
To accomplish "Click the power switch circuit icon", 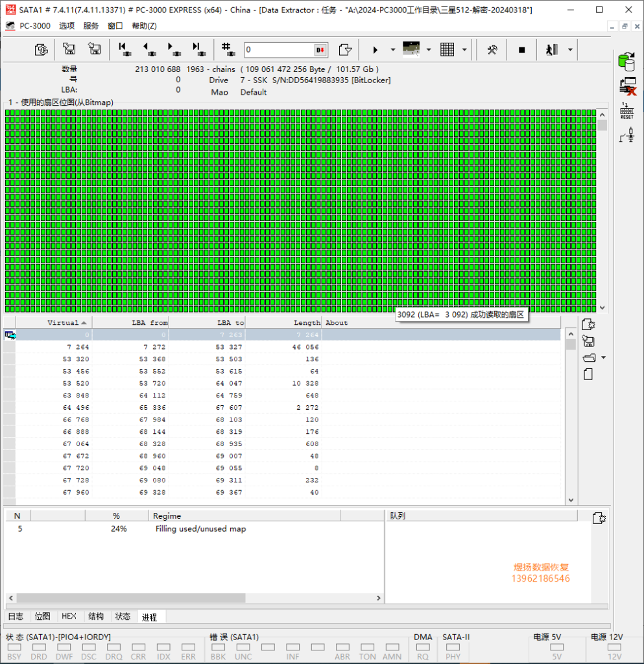I will tap(626, 135).
